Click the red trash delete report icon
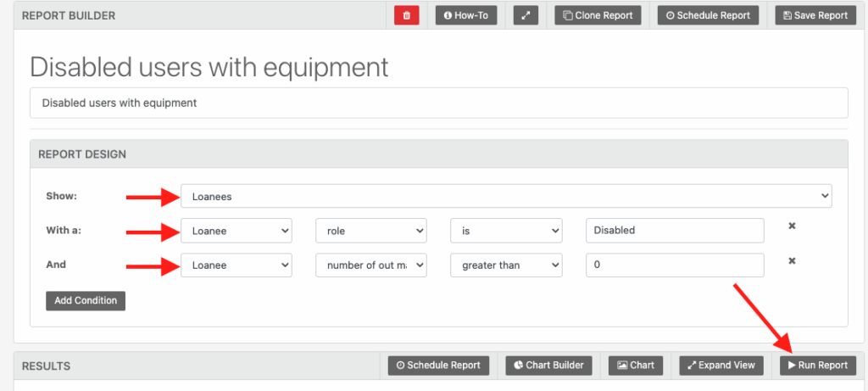This screenshot has height=391, width=868. (406, 15)
